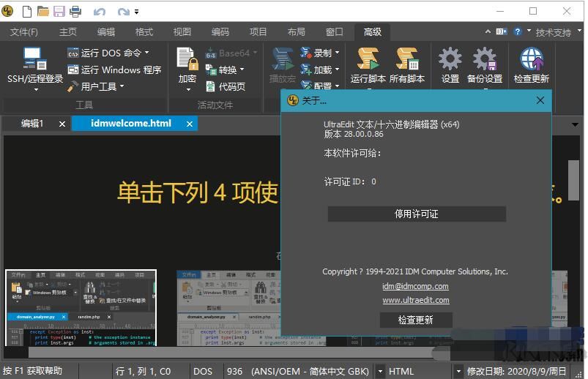Viewport: 588px width, 379px height.
Task: Open SSH/远程登录 remote login tool
Action: point(34,64)
